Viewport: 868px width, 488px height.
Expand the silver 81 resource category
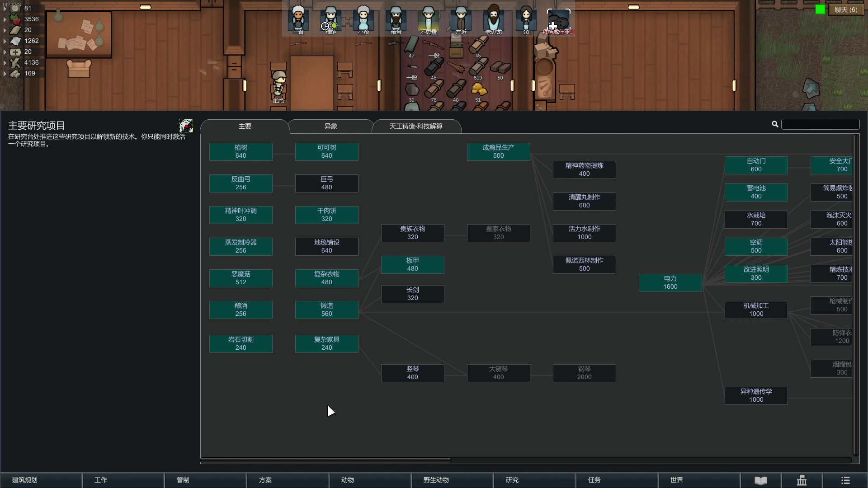(5, 8)
